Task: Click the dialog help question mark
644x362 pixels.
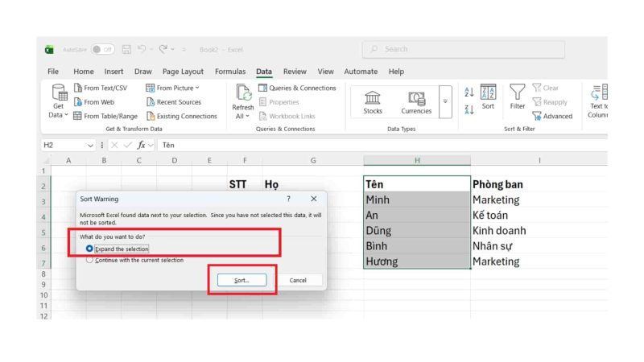Action: pos(288,199)
